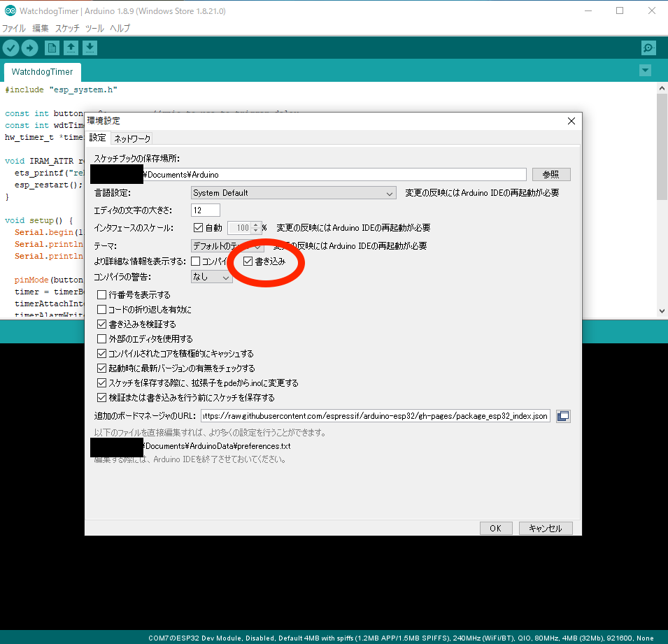
Task: Enable コードの折り返しを有効に checkbox
Action: coord(102,309)
